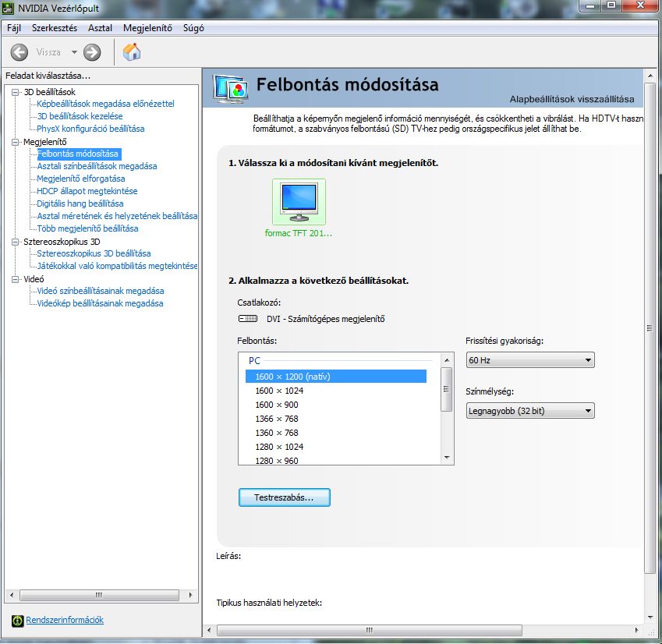662x644 pixels.
Task: Open Digitális hang beállítása
Action: click(80, 203)
